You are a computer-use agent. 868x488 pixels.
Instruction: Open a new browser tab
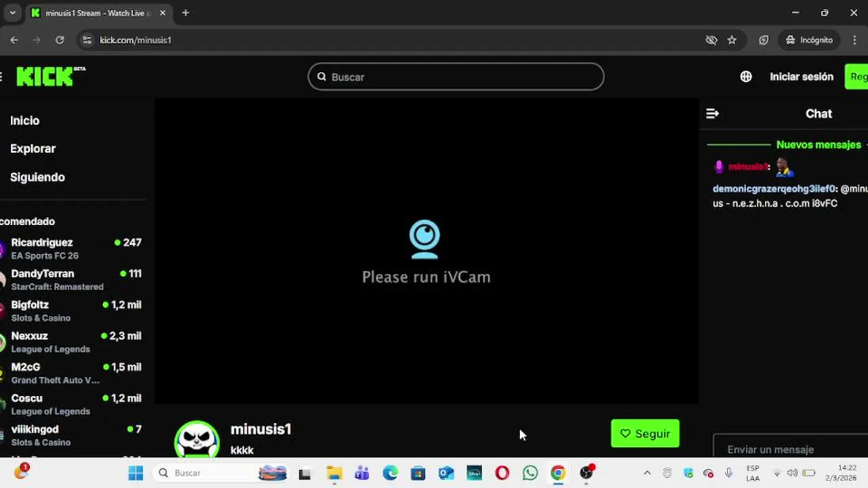pos(185,13)
